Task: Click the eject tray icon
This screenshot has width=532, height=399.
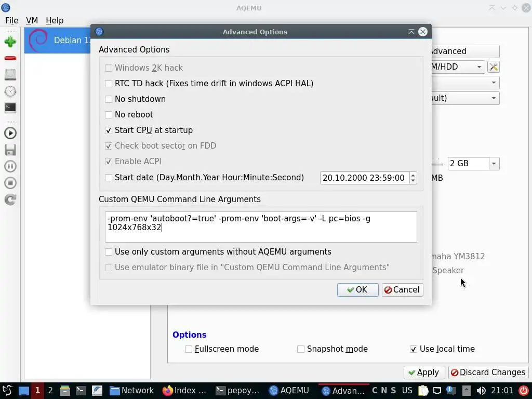Action: [466, 391]
